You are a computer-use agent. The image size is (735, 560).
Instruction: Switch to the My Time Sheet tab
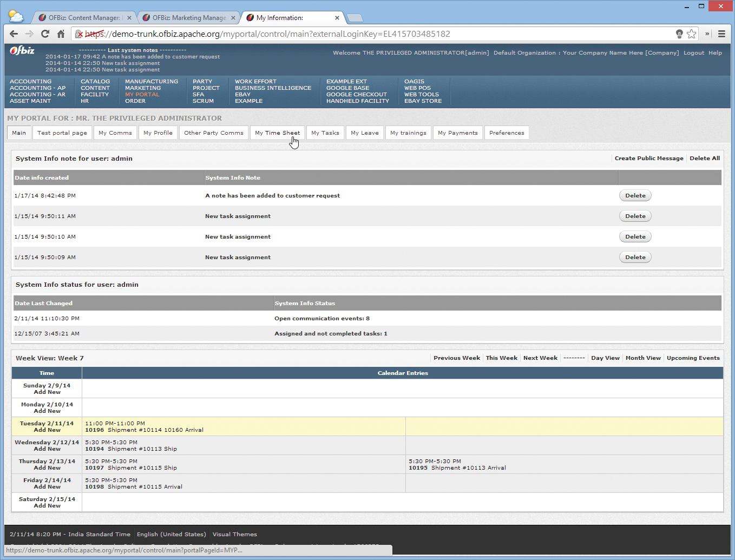pos(277,133)
